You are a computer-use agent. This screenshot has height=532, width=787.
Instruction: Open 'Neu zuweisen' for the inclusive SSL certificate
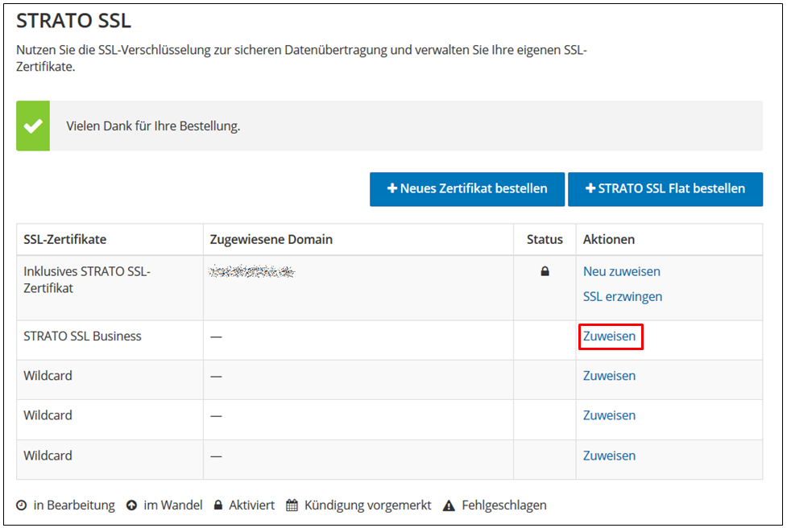[x=621, y=271]
